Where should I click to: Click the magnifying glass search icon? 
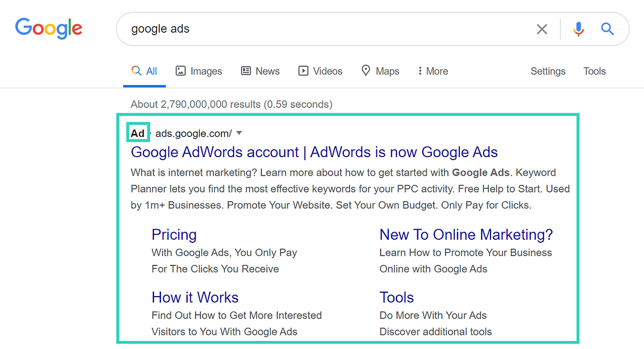point(607,29)
